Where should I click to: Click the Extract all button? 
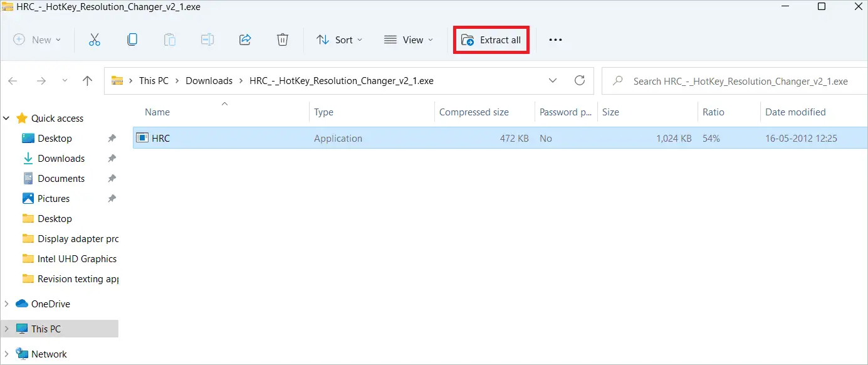[x=491, y=40]
